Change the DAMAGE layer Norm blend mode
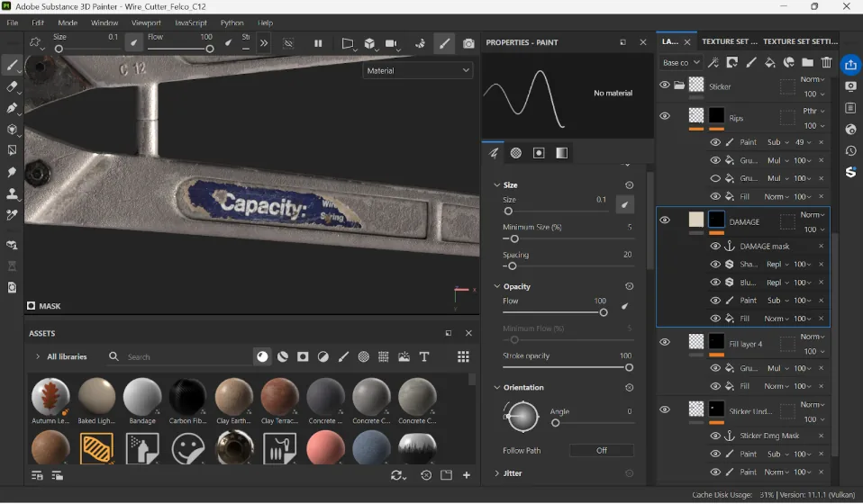 813,215
